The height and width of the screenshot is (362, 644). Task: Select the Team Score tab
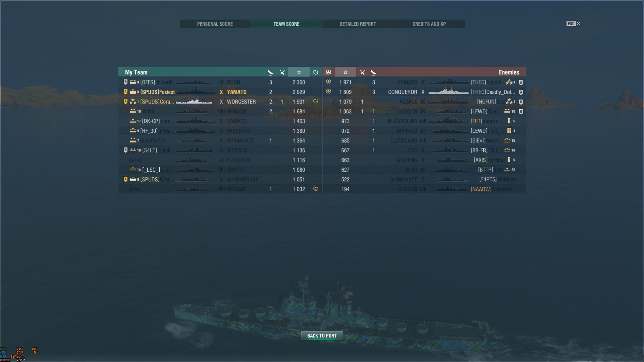pos(286,24)
